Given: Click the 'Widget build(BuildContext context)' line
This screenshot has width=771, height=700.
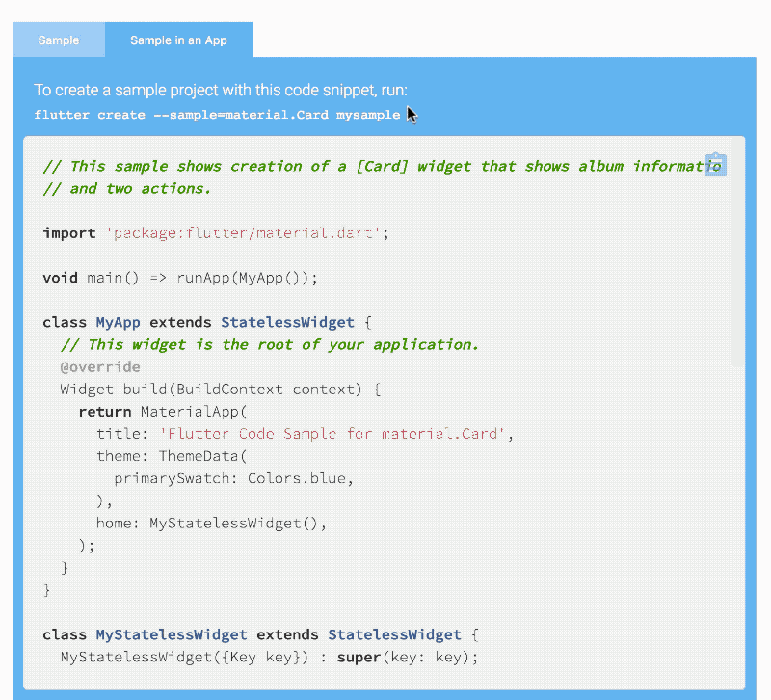Looking at the screenshot, I should pyautogui.click(x=221, y=390).
